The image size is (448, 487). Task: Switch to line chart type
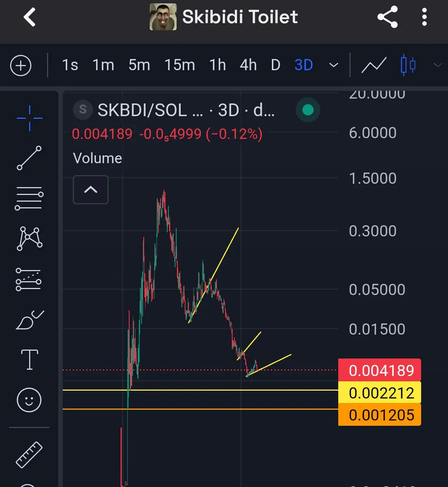click(x=374, y=65)
